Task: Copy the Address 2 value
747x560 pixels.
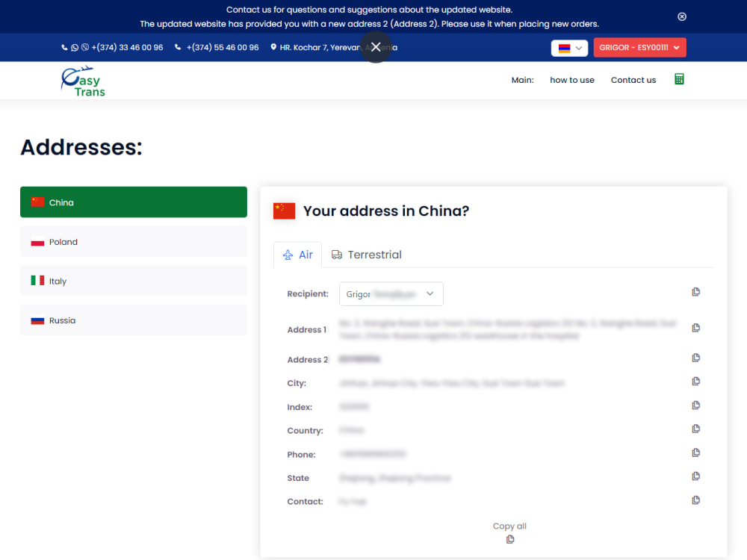Action: (x=695, y=358)
